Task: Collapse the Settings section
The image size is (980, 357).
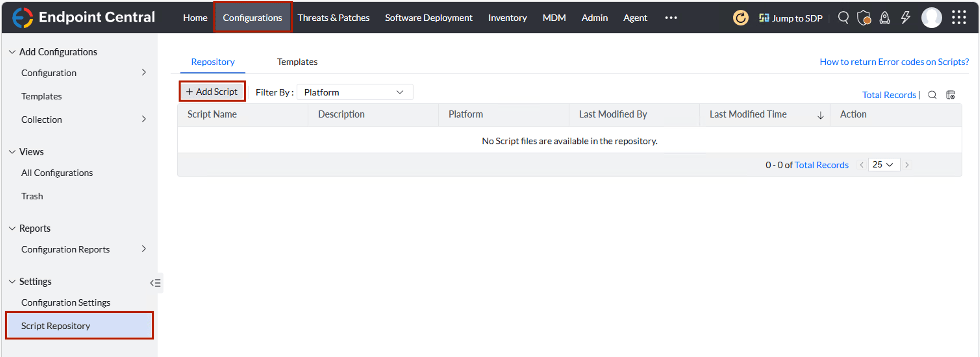Action: pos(12,282)
